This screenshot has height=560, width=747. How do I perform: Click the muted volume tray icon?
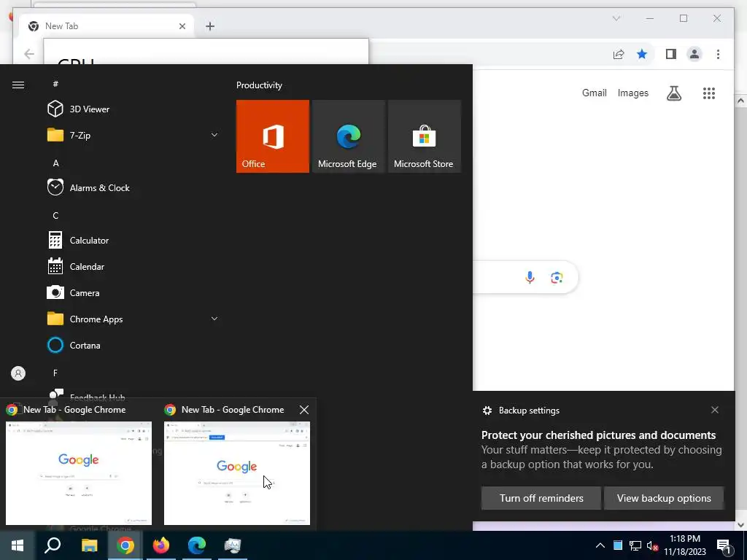tap(653, 545)
